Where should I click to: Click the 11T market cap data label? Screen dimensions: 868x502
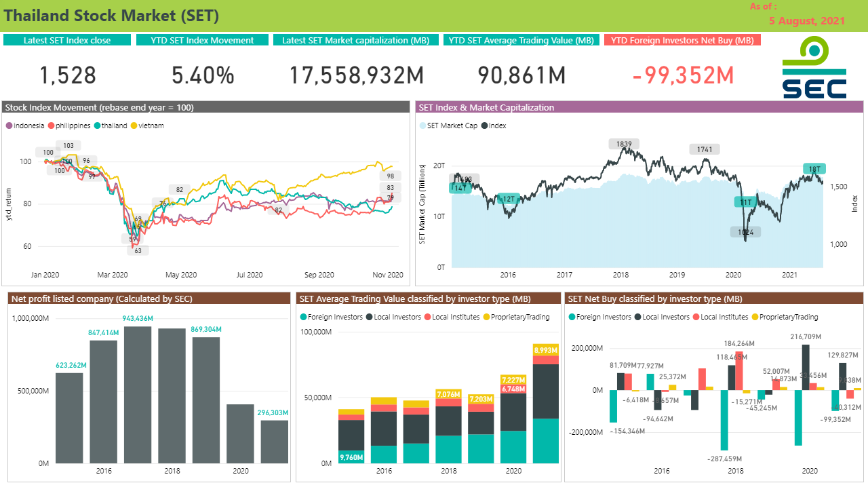click(x=746, y=201)
